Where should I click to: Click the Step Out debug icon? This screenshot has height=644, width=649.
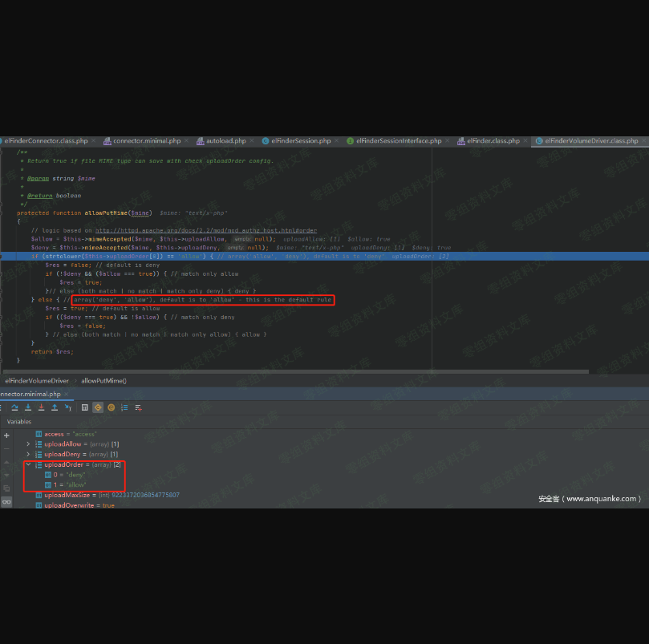point(55,407)
